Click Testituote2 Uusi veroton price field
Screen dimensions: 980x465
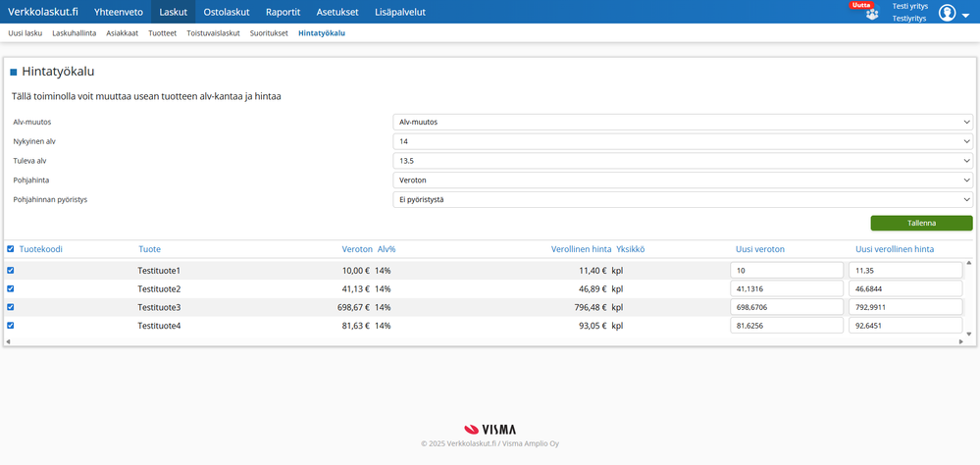[787, 289]
